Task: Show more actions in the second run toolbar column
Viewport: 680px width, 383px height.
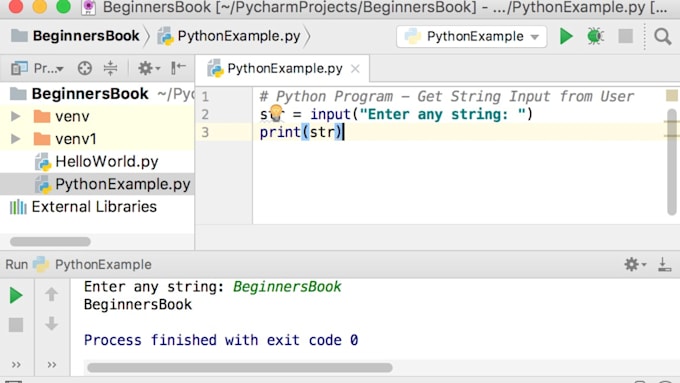Action: pos(52,365)
